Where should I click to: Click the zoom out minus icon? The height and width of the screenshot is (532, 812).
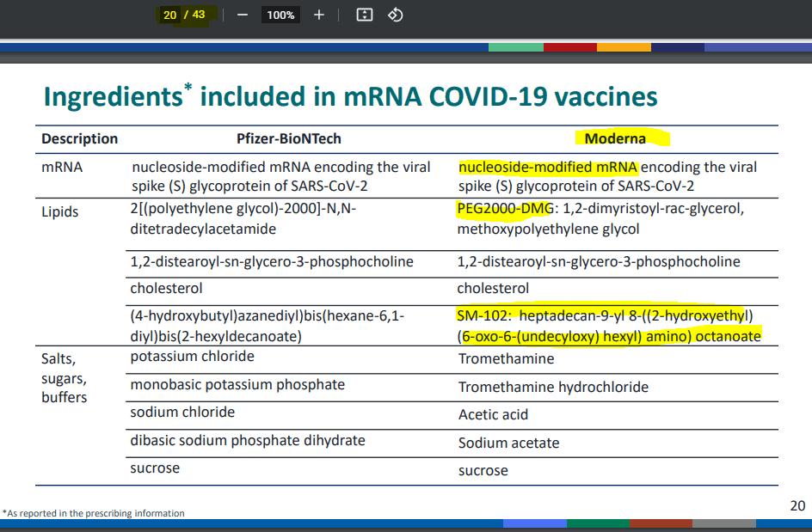click(x=243, y=15)
